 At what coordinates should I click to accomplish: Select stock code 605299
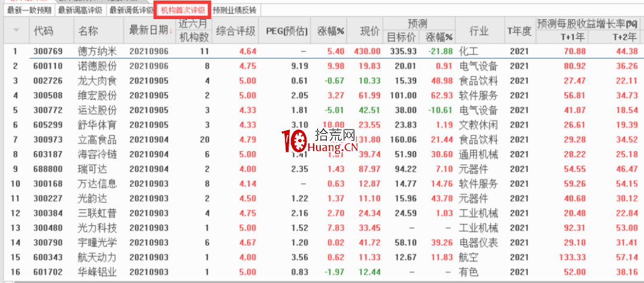pyautogui.click(x=48, y=125)
